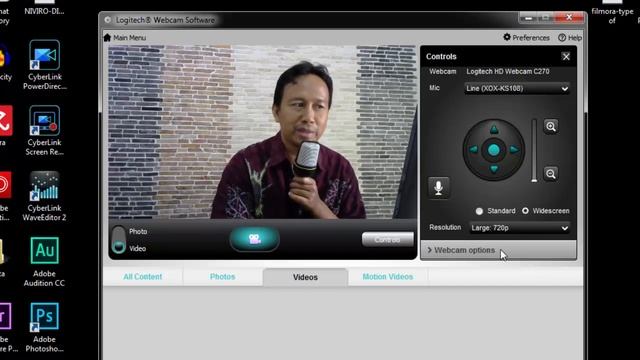
Task: Reset pan with the center dot
Action: pos(494,150)
